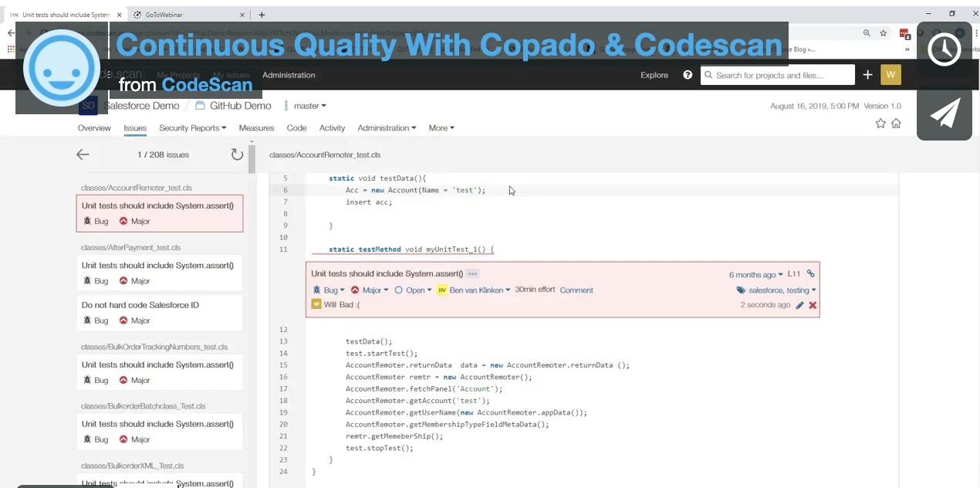Click the Will Bad :( comment text

[342, 305]
